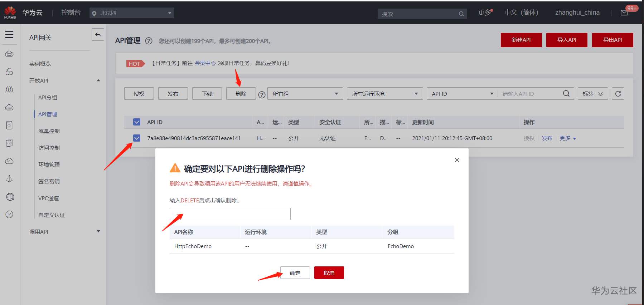Click the 导出API button

tap(612, 40)
